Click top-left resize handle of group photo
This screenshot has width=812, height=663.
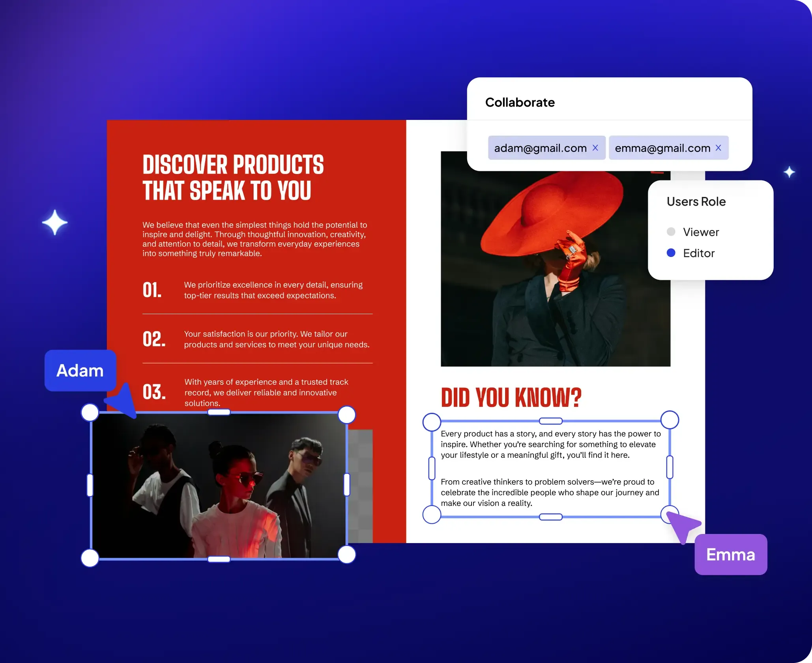tap(90, 412)
